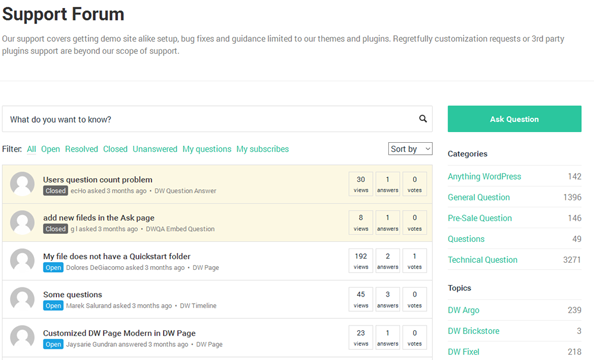The width and height of the screenshot is (594, 360).
Task: Click the 30 views box
Action: (361, 184)
